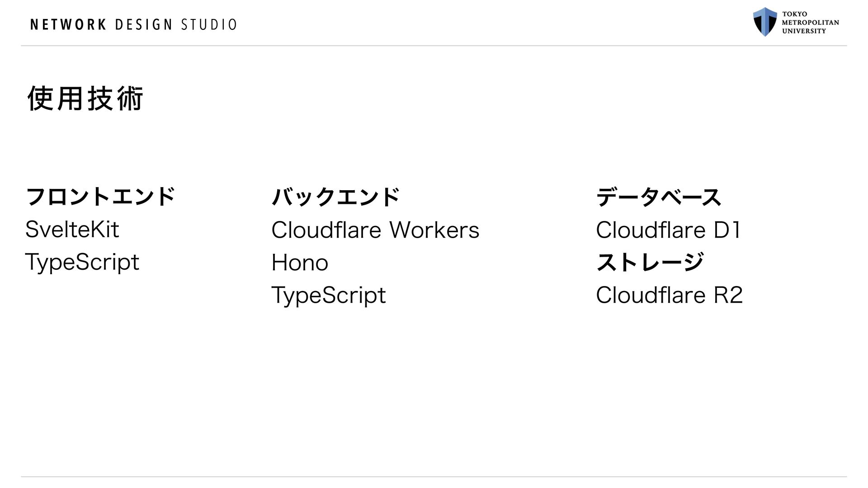Click the word NETWORK in header

pos(68,24)
